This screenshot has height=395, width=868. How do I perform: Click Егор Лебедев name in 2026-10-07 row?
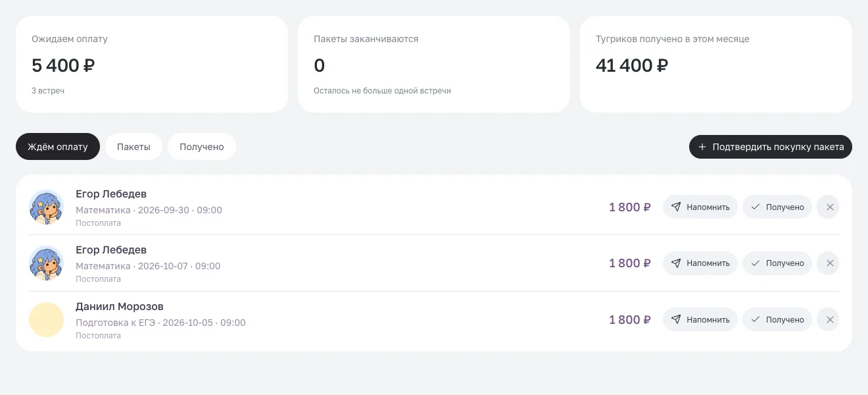111,250
